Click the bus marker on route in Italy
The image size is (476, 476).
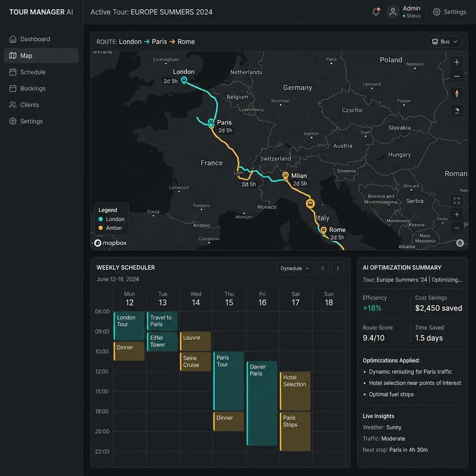coord(310,204)
